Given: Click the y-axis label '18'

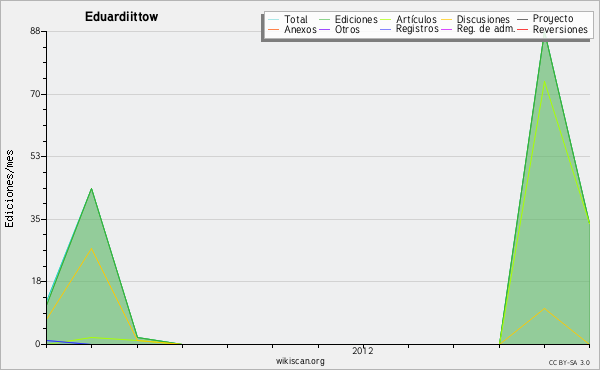Looking at the screenshot, I should pyautogui.click(x=35, y=281).
